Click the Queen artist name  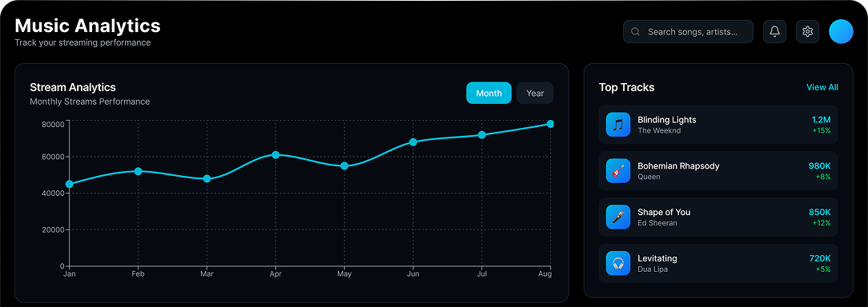click(649, 177)
